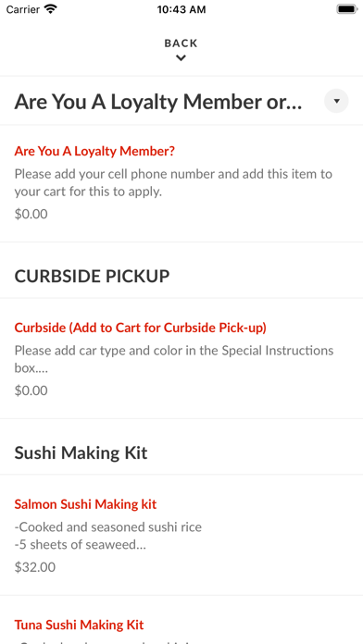This screenshot has height=644, width=363.
Task: Tap the curbside car type description
Action: [x=174, y=359]
